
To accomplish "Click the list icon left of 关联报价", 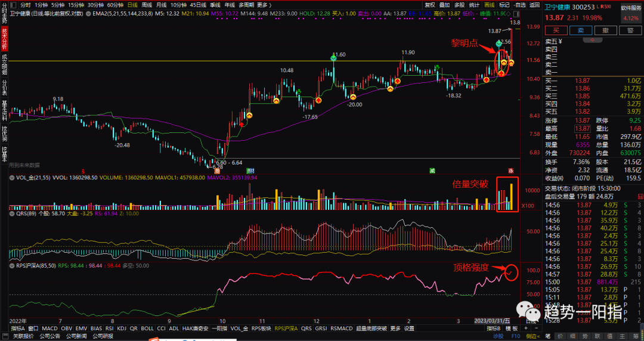I will 5,336.
